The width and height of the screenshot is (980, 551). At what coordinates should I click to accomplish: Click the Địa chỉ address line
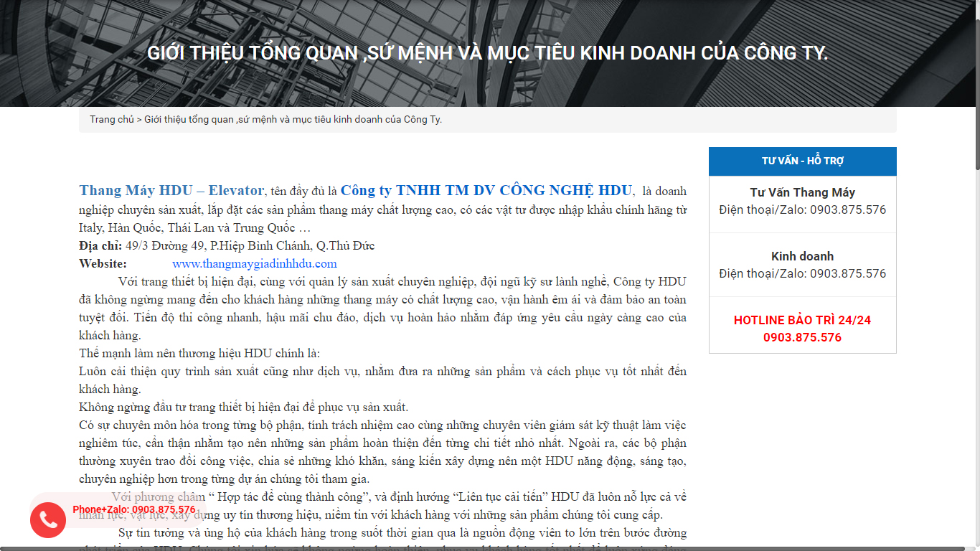click(x=227, y=246)
